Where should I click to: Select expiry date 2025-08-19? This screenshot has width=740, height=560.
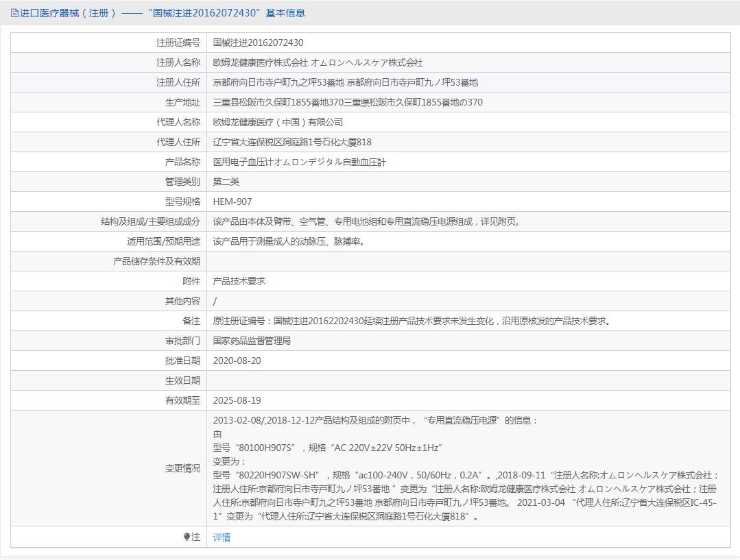pyautogui.click(x=237, y=400)
